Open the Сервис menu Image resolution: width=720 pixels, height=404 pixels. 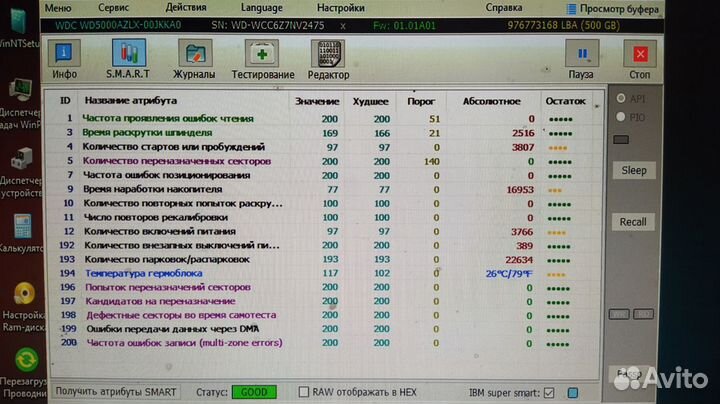coord(112,7)
